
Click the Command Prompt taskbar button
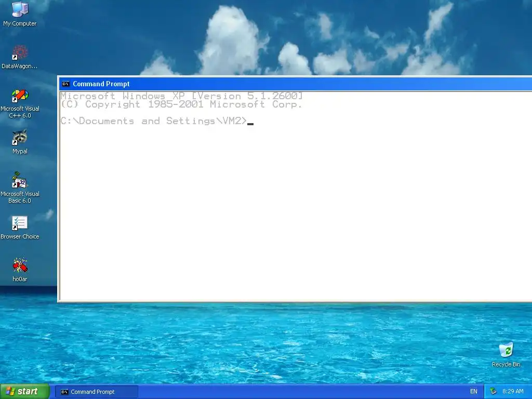97,392
